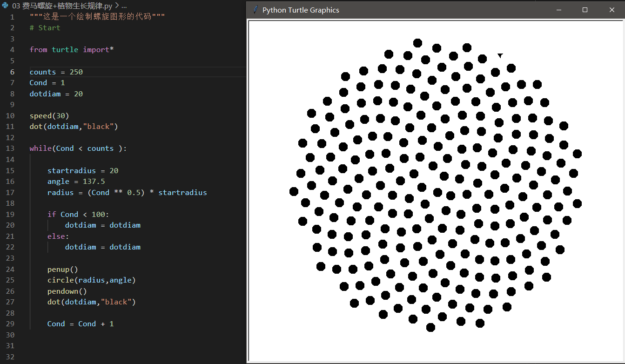Expand the breadcrumb ellipsis symbol list
Viewport: 625px width, 364px height.
click(x=124, y=6)
